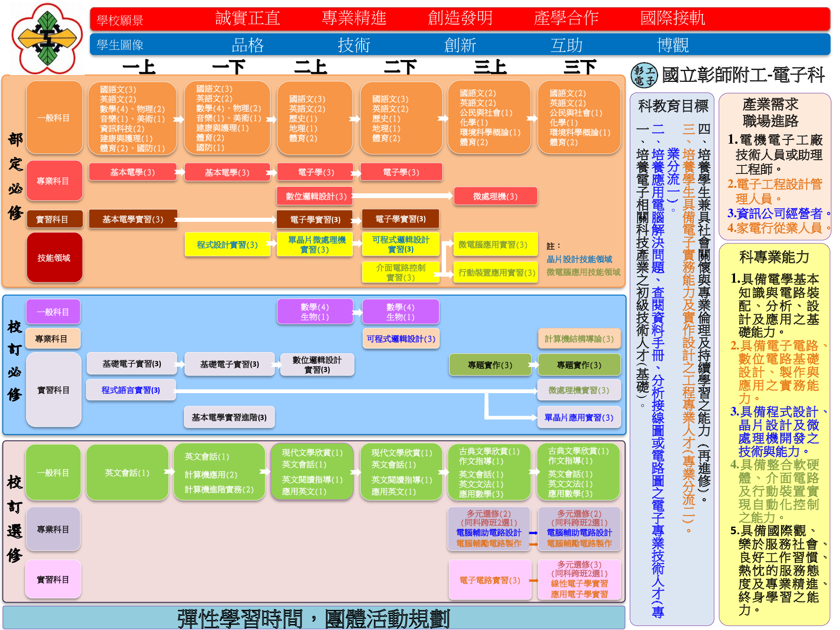The width and height of the screenshot is (840, 630).
Task: Click the purple 一般科目 category box
Action: pos(53,312)
